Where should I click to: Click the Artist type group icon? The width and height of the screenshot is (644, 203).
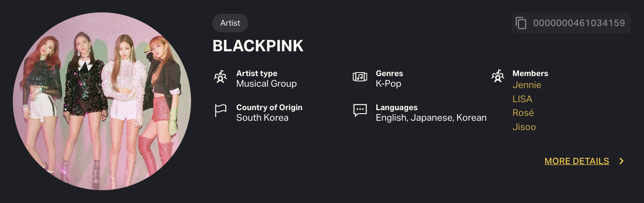click(220, 77)
